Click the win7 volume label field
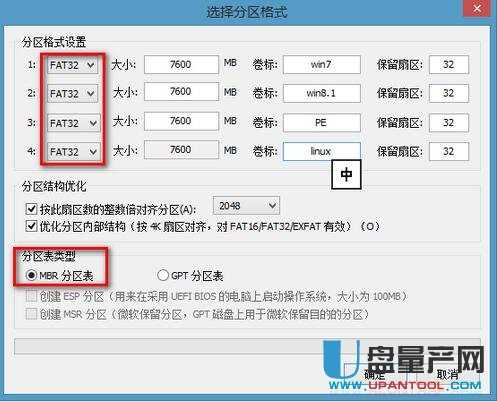The width and height of the screenshot is (497, 402). pos(322,64)
